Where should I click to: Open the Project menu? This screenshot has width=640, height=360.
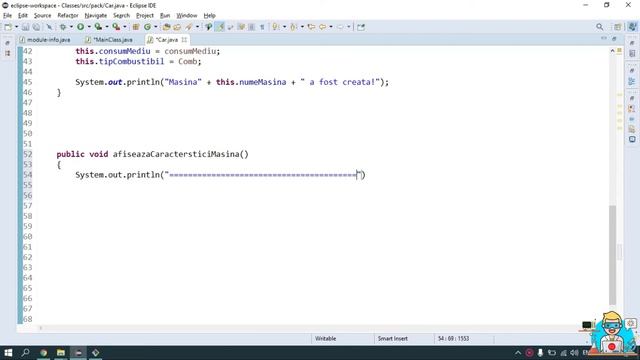pyautogui.click(x=145, y=16)
